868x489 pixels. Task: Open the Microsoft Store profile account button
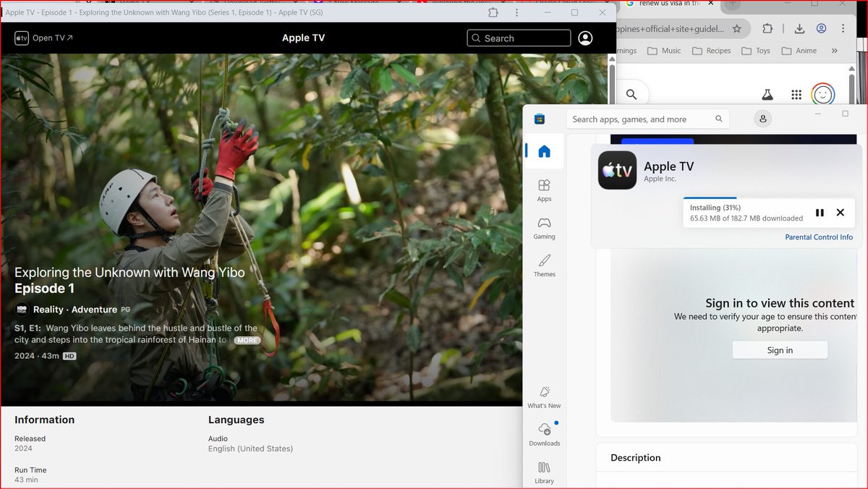pos(762,119)
